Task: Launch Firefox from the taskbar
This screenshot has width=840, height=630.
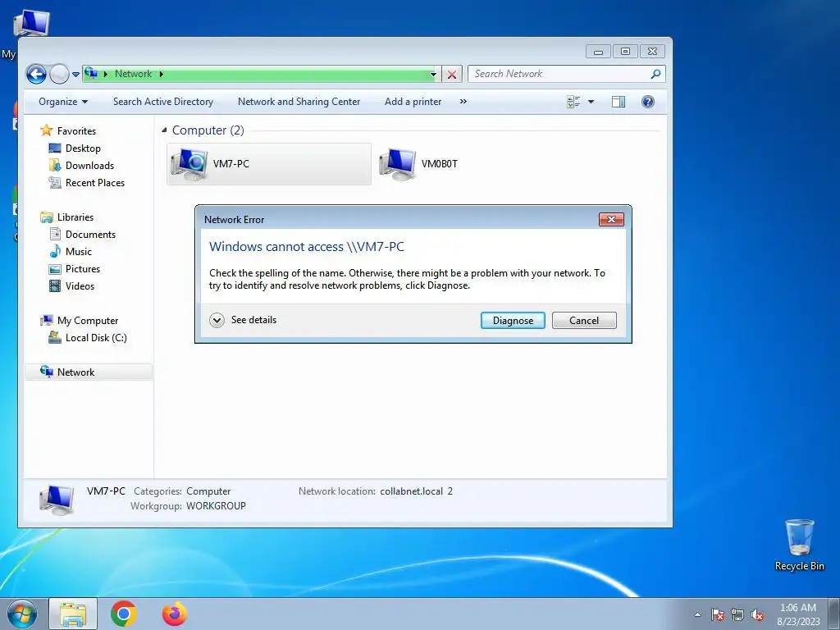Action: 175,614
